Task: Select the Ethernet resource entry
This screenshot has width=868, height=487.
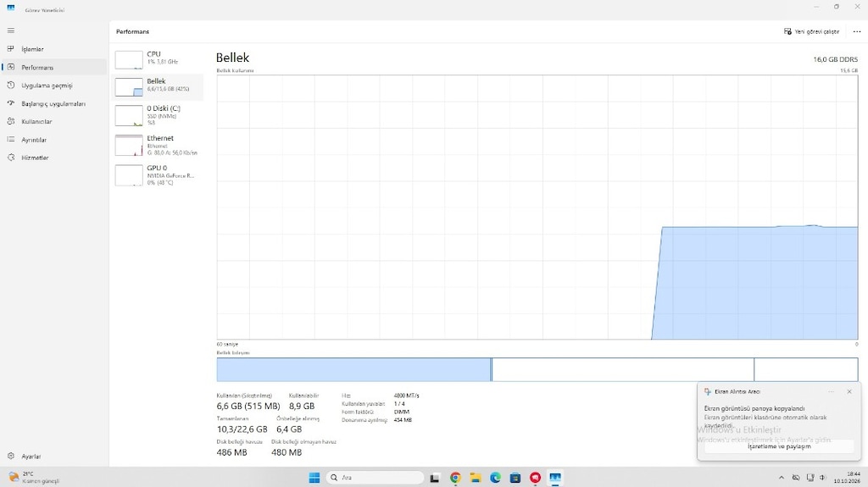Action: click(157, 145)
